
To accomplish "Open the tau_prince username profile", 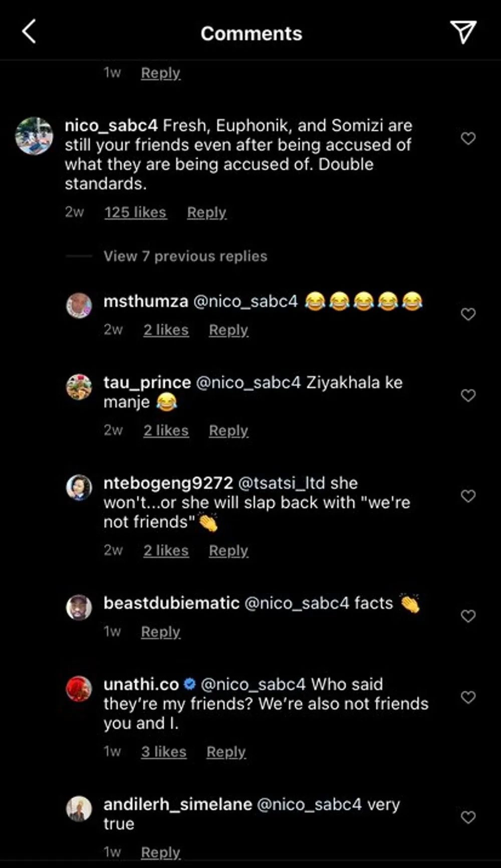I will click(x=147, y=383).
